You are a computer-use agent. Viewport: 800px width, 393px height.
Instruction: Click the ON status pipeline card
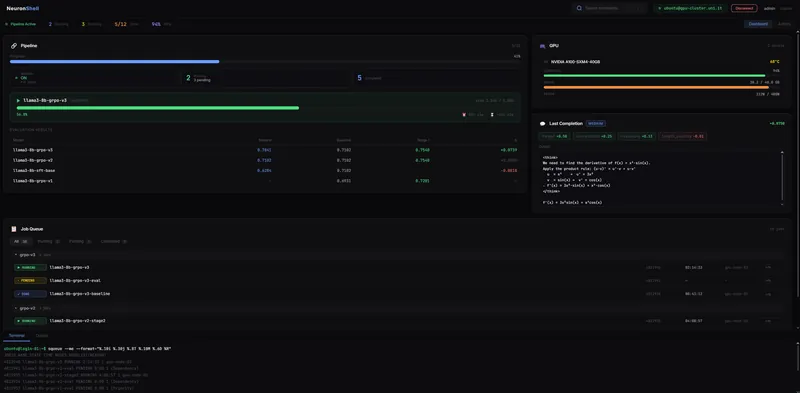(x=95, y=78)
